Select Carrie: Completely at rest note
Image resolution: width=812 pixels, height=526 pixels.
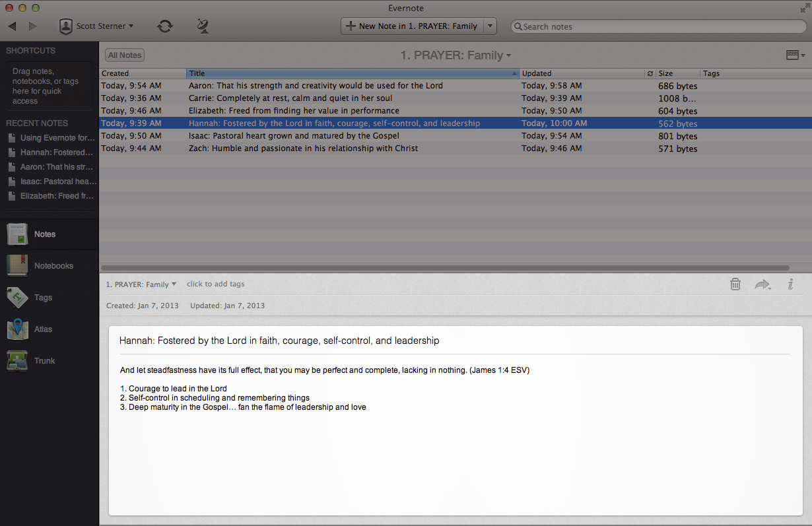(456, 98)
